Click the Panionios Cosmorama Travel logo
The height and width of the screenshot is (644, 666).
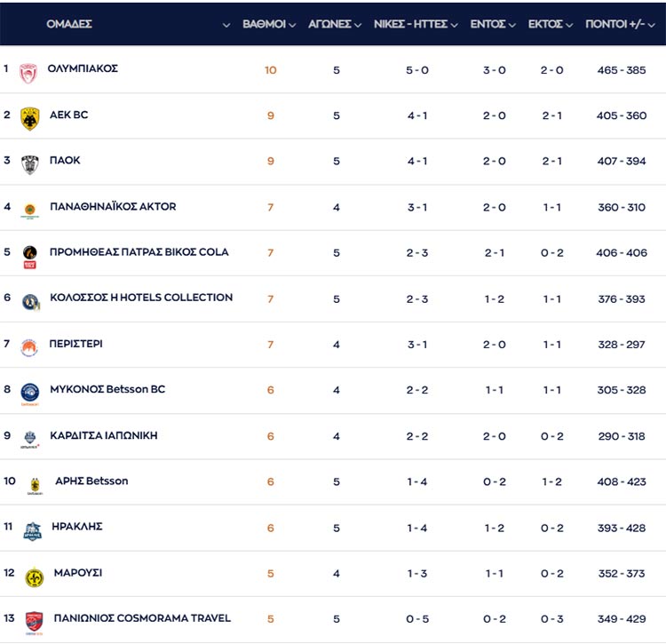(34, 623)
